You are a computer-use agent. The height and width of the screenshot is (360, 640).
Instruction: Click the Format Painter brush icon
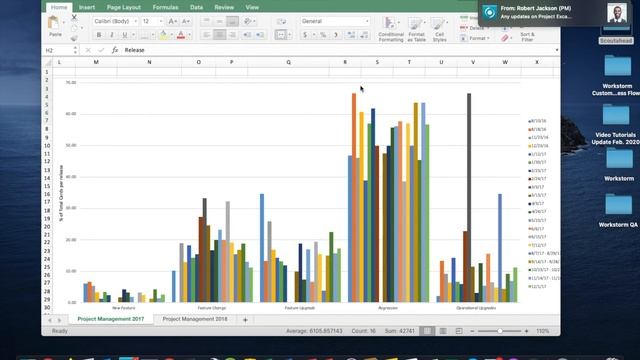click(74, 38)
